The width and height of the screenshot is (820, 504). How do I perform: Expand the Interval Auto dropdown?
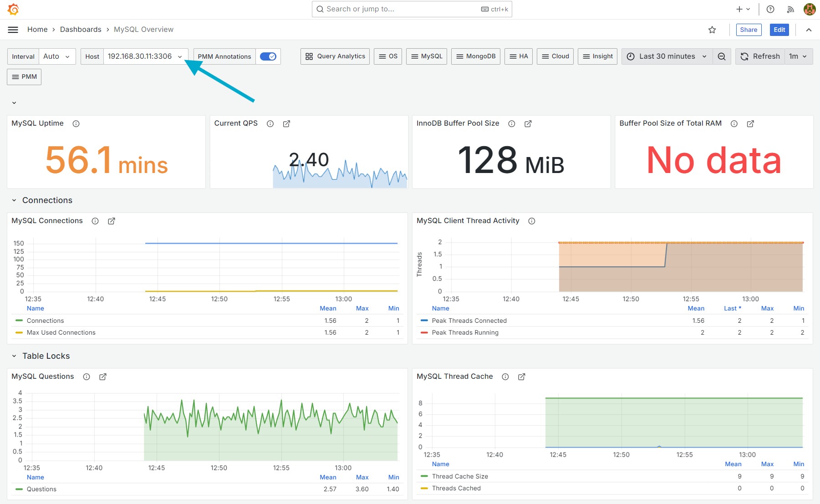click(57, 56)
